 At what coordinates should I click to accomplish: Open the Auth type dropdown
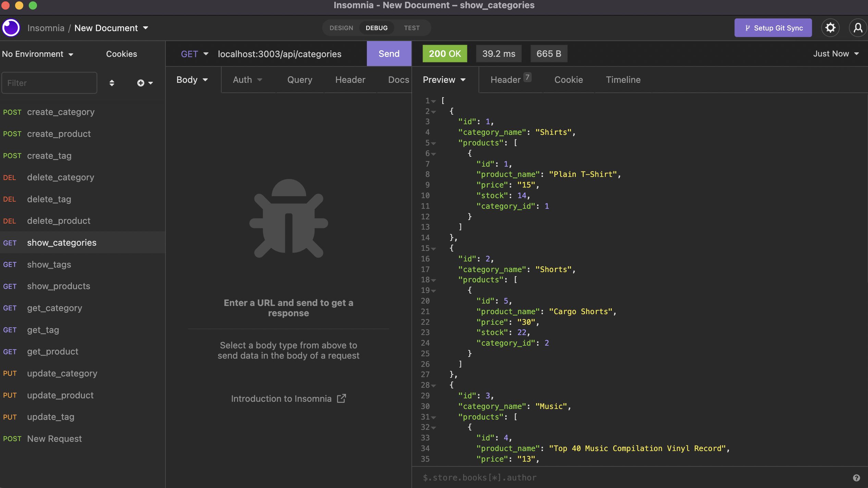pos(247,80)
